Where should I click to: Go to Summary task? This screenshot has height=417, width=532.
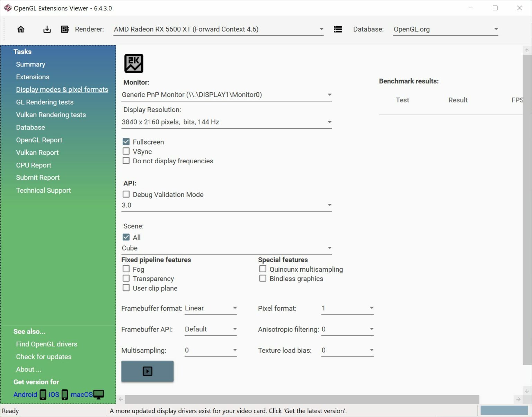30,64
